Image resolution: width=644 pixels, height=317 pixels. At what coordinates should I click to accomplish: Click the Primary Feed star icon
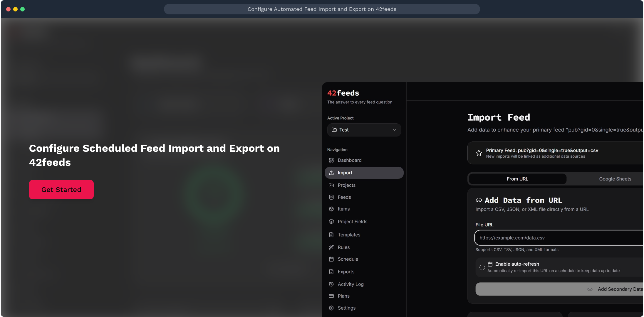pyautogui.click(x=479, y=153)
